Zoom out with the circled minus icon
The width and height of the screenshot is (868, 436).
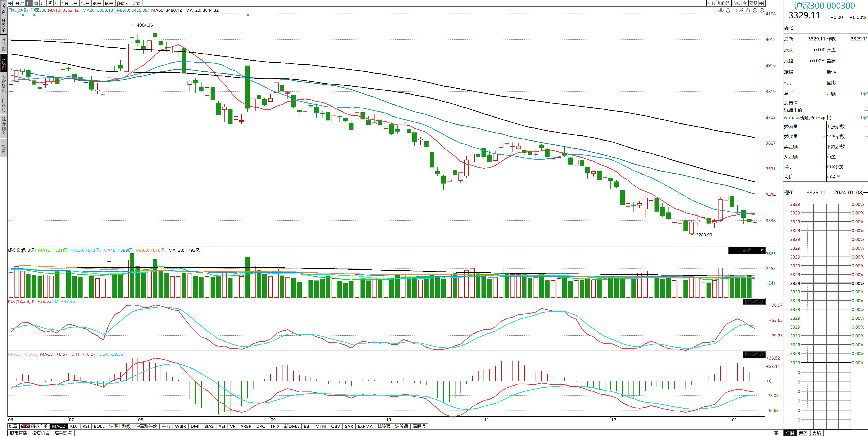point(762,10)
